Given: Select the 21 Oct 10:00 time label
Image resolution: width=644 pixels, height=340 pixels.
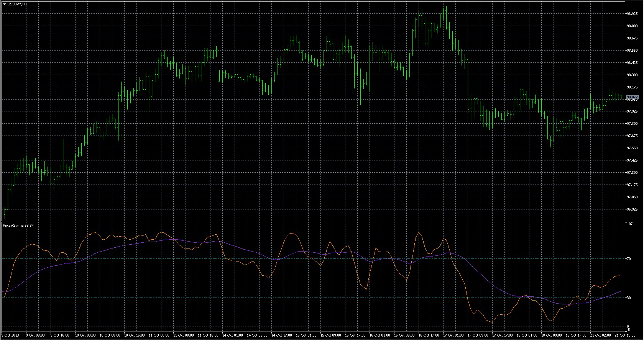Looking at the screenshot, I should 625,335.
